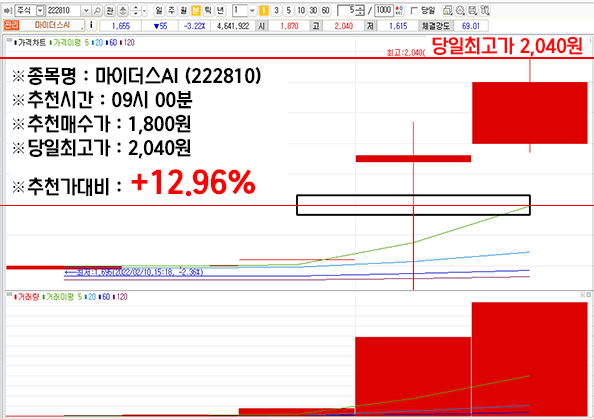Viewport: 594px width, 419px height.
Task: Click the stock info 'i' icon
Action: click(91, 25)
